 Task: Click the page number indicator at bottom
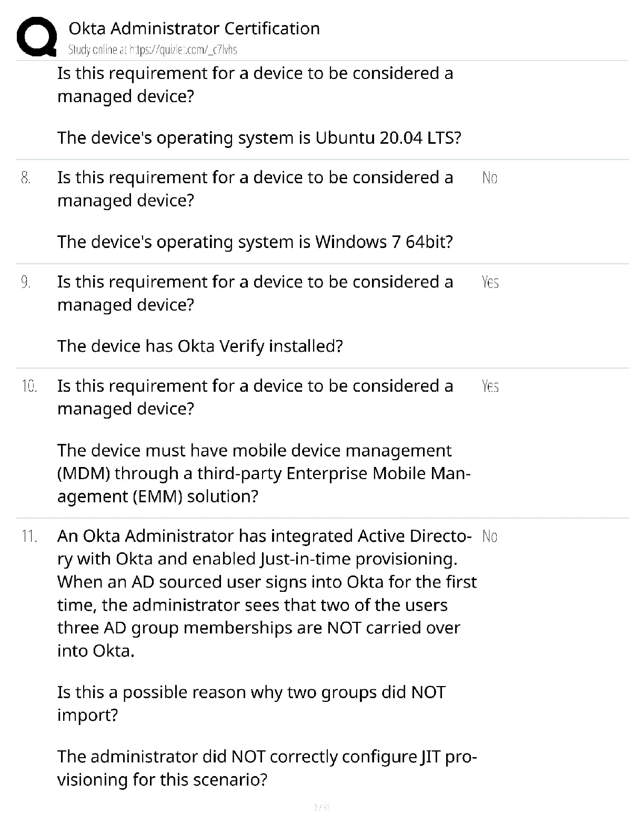pyautogui.click(x=321, y=807)
